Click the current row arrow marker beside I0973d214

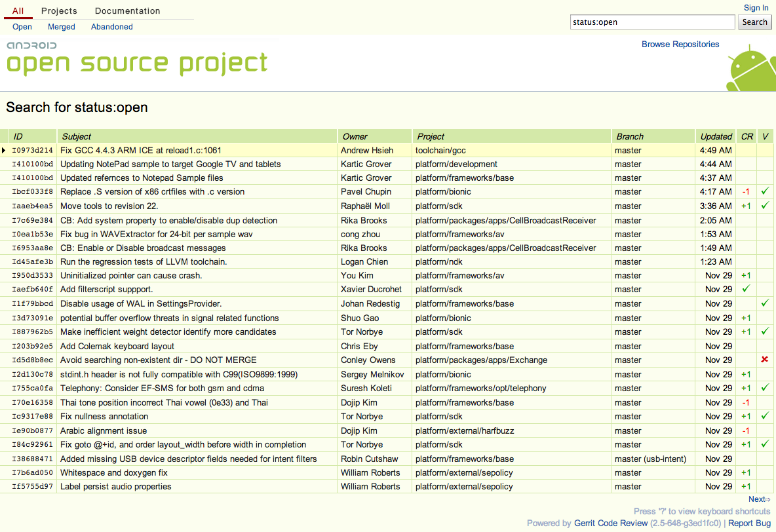(x=4, y=151)
